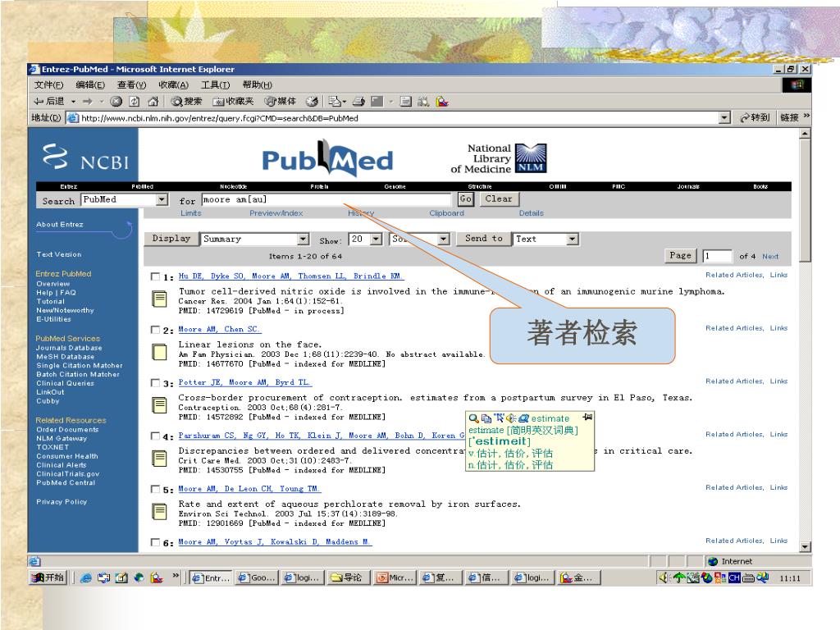Open the 查看(V) menu
Viewport: 840px width, 630px height.
point(131,84)
